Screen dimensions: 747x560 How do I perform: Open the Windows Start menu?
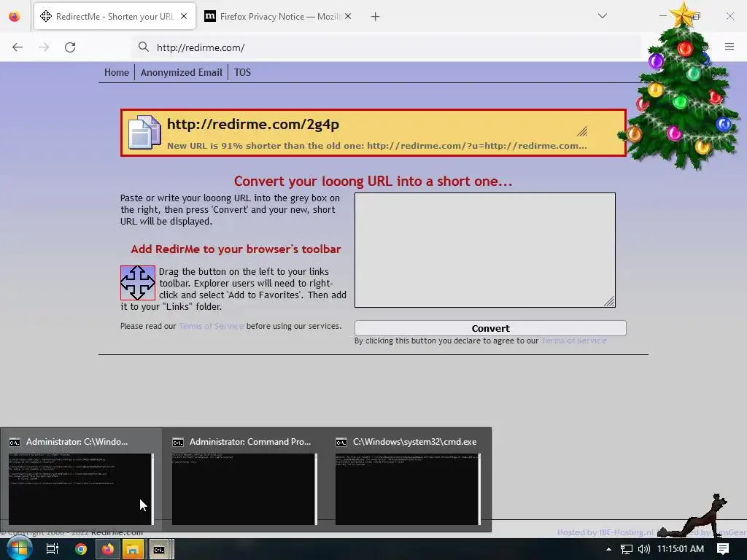pos(19,549)
